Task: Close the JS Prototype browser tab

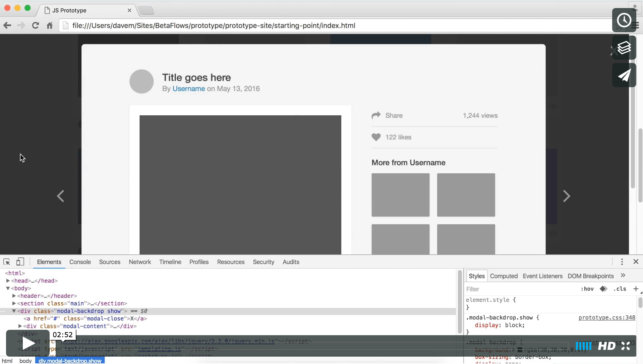Action: (x=129, y=10)
